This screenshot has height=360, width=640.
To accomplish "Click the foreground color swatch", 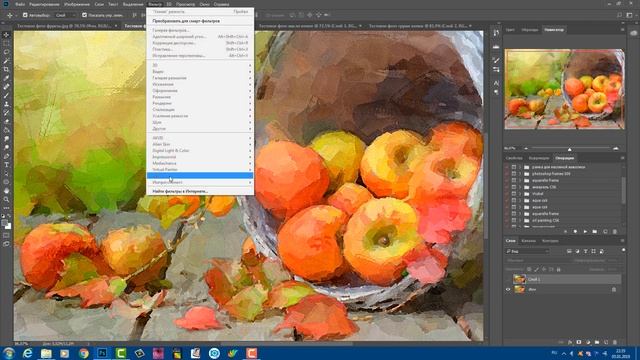I will point(4,223).
